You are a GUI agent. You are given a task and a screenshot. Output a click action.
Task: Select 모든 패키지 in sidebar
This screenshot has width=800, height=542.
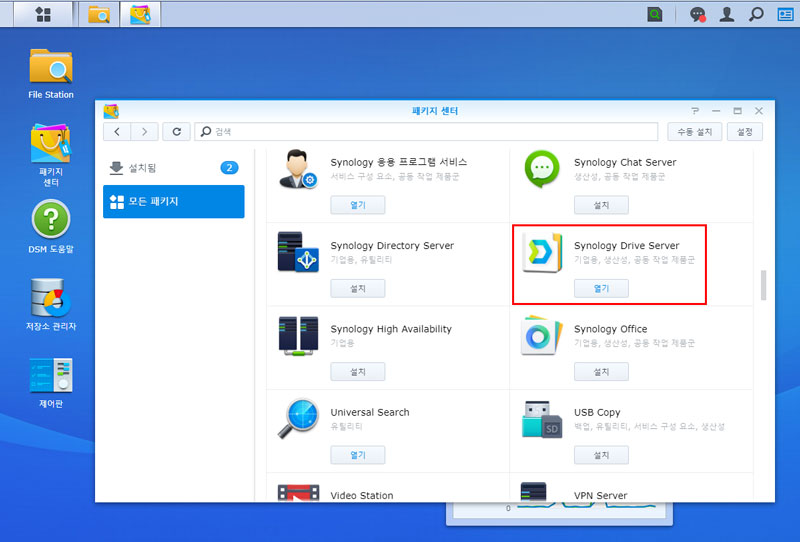[x=173, y=202]
